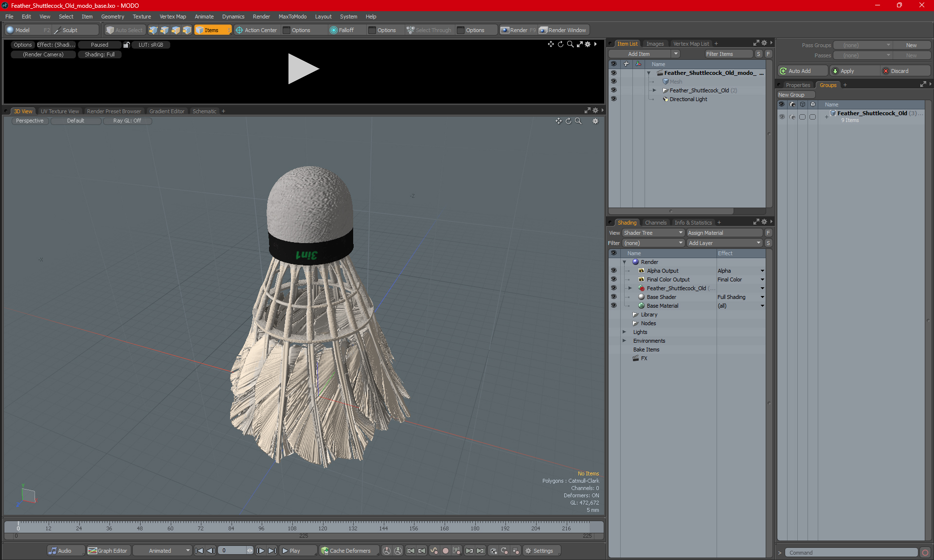Toggle the Options checkbox after Action Center
This screenshot has height=560, width=934.
tap(287, 30)
